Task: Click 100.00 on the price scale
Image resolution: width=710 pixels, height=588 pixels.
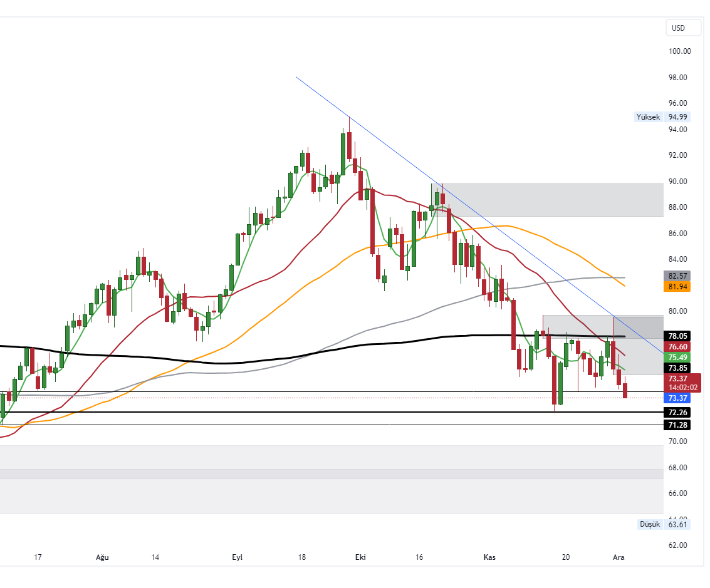Action: [x=678, y=51]
